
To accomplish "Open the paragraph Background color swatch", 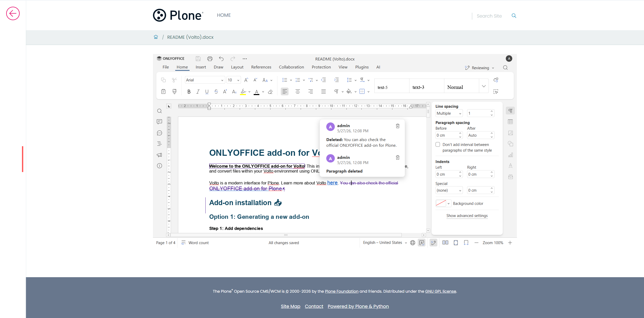I will (x=441, y=203).
